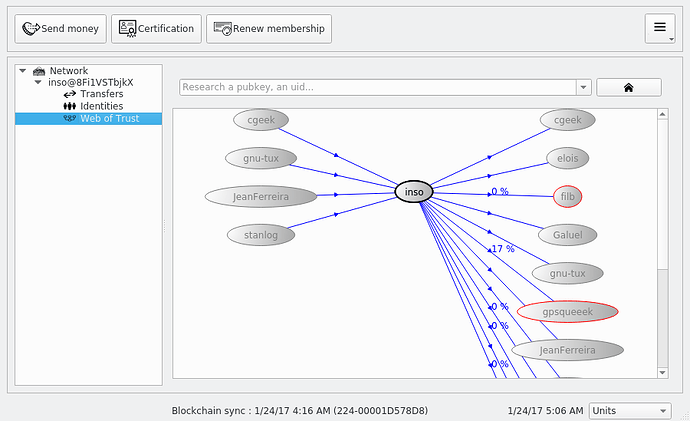Click the Renew membership card icon
The image size is (690, 421).
coord(223,29)
